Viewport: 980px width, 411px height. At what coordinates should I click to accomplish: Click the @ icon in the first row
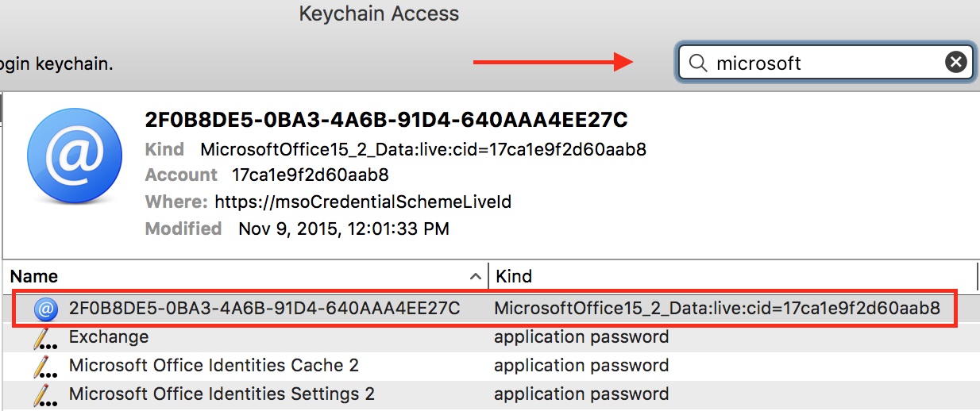pos(46,309)
